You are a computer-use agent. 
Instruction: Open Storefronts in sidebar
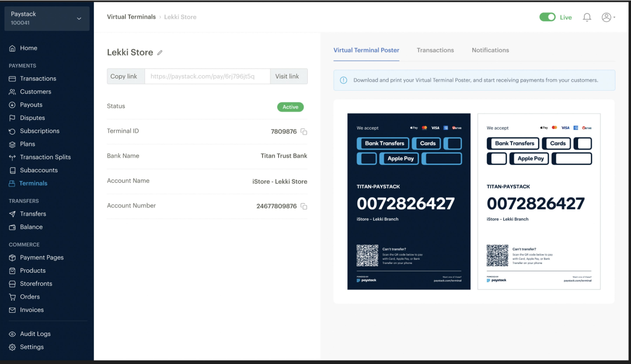(x=36, y=284)
